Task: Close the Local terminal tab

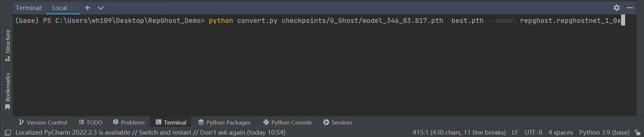Action: tap(72, 8)
